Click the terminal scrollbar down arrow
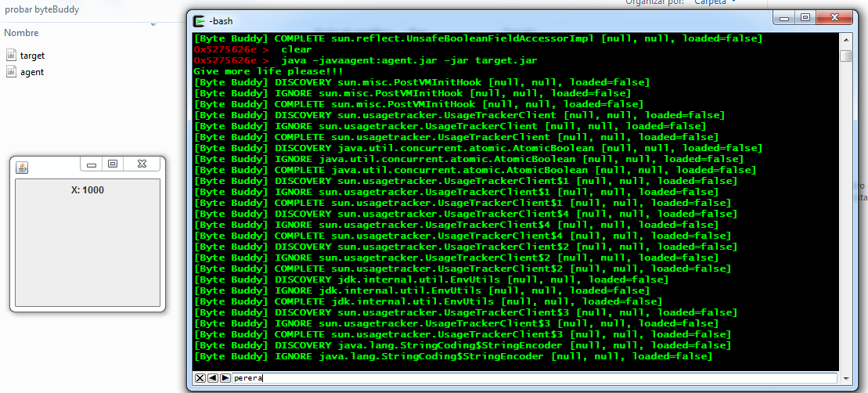 845,377
